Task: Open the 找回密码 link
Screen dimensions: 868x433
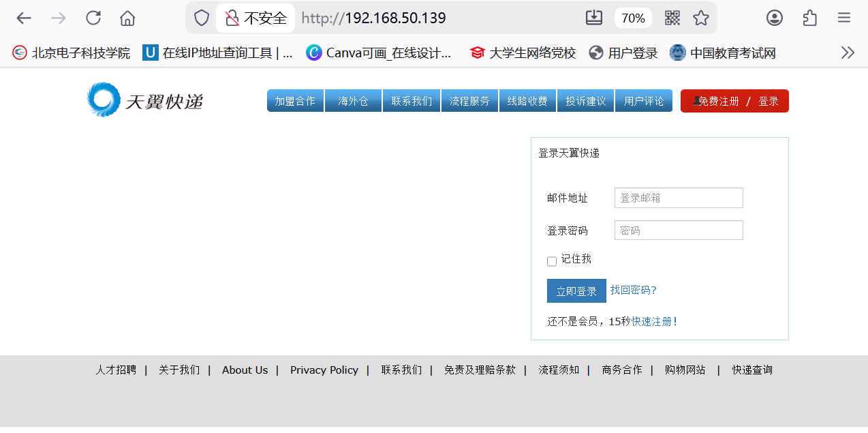Action: click(x=633, y=290)
